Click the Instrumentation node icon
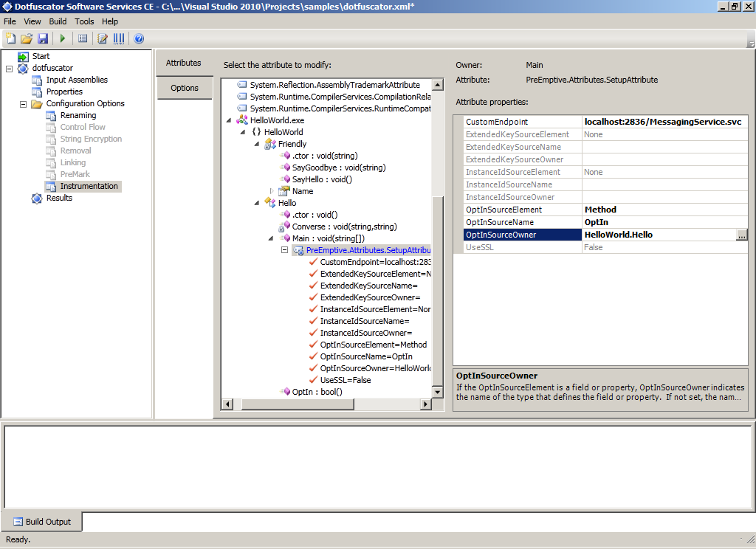This screenshot has width=756, height=549. tap(51, 187)
